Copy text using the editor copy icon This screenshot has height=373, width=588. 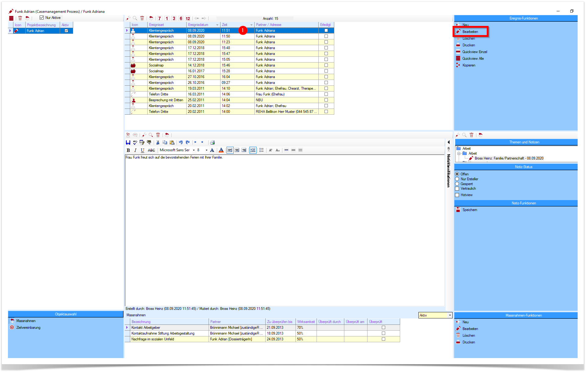[x=165, y=142]
